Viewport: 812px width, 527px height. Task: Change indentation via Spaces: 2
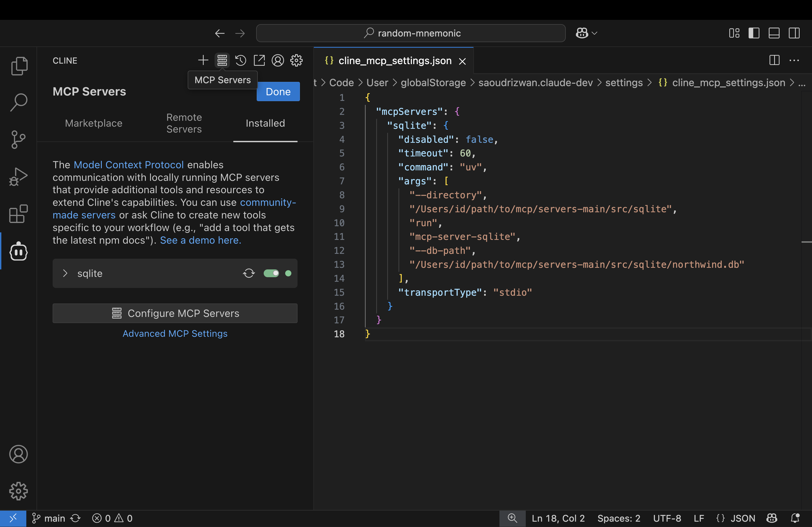619,518
